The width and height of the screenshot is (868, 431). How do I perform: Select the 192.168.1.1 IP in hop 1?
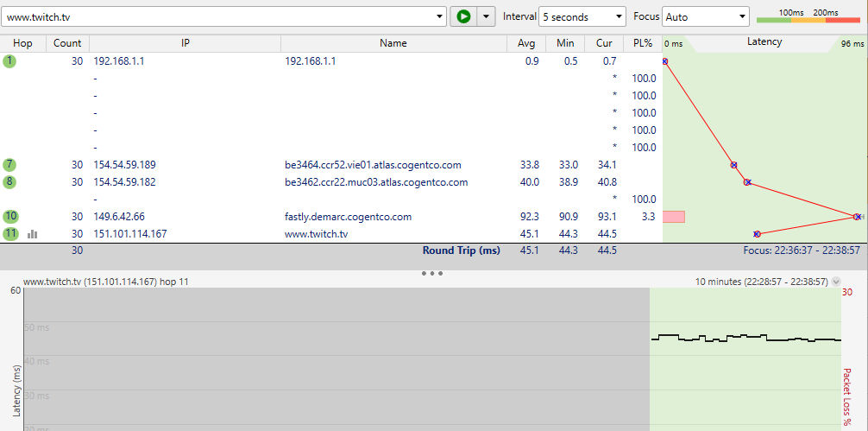pyautogui.click(x=119, y=61)
